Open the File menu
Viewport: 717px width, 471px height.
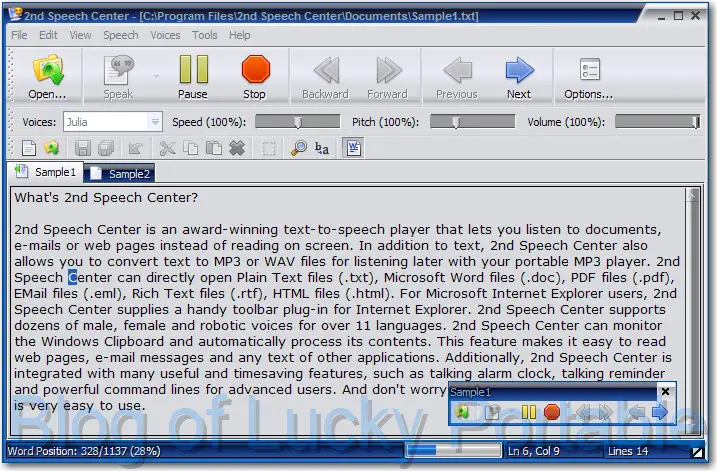pyautogui.click(x=19, y=35)
